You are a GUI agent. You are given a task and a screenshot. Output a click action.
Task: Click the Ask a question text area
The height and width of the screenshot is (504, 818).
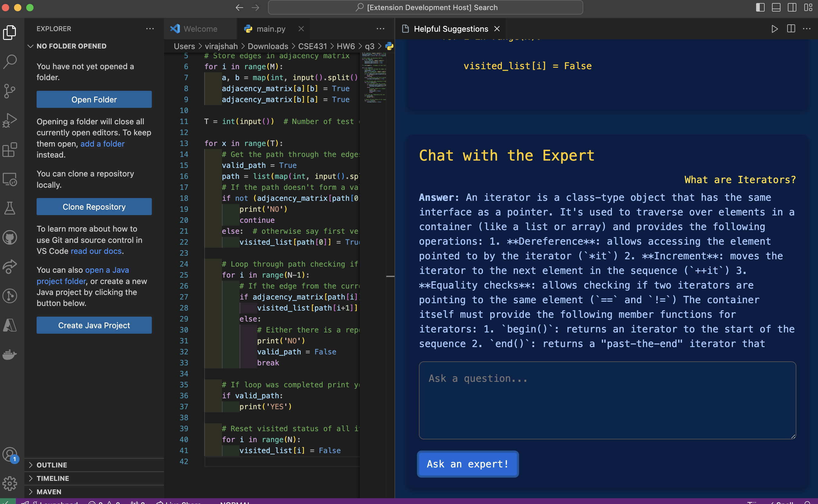point(607,400)
